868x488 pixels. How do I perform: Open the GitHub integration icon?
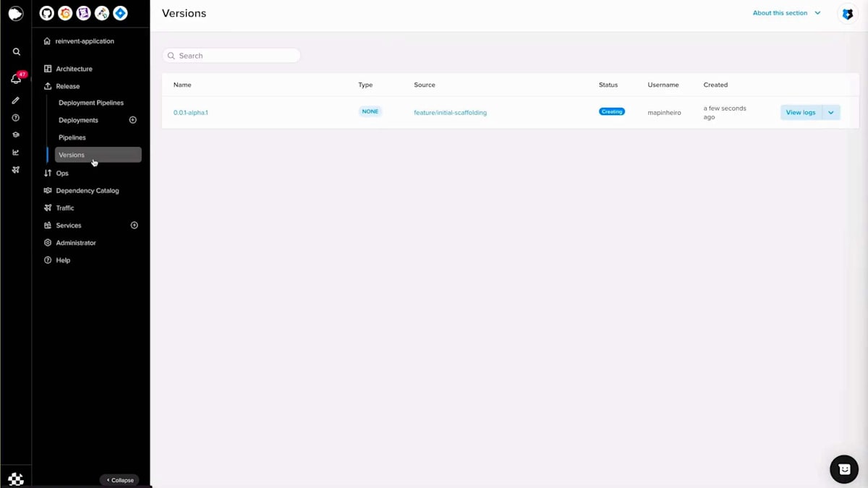[x=46, y=13]
